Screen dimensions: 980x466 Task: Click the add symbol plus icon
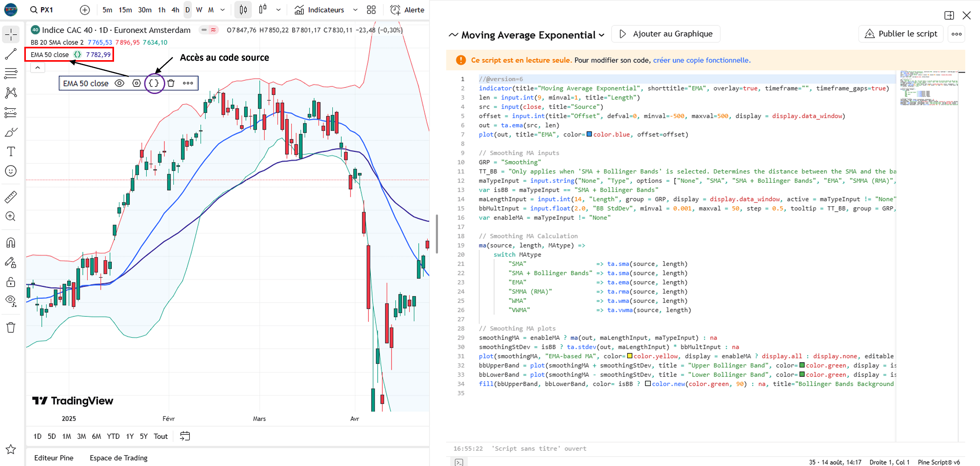(x=85, y=10)
